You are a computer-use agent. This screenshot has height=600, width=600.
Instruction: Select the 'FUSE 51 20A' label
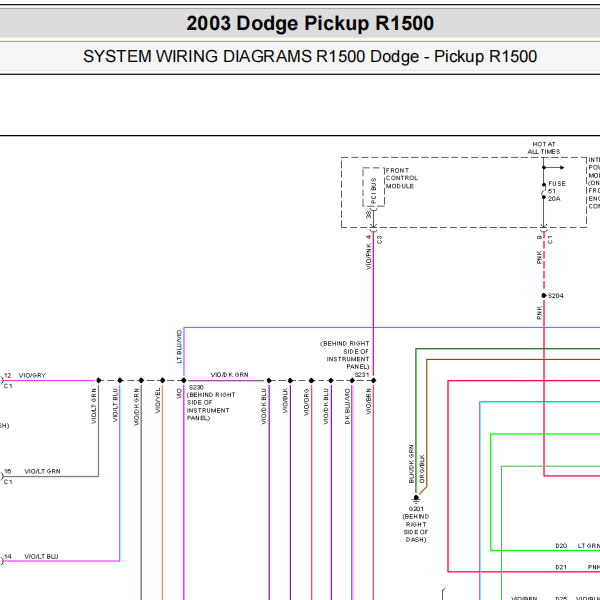tap(557, 191)
